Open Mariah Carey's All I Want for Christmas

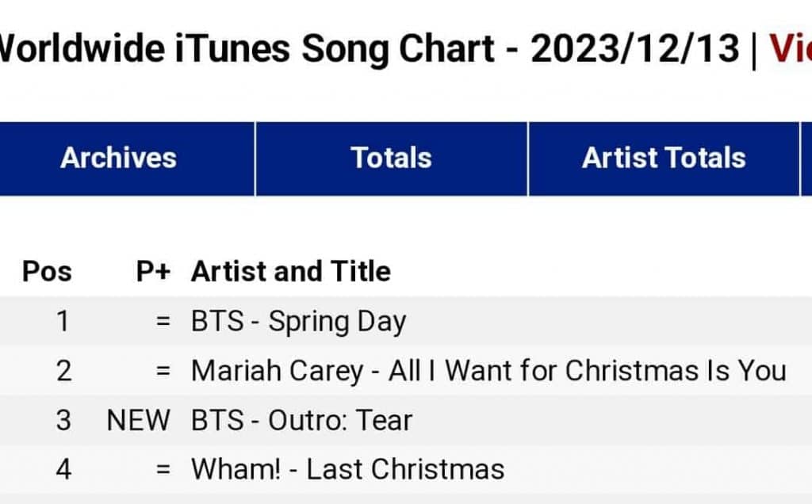[488, 371]
